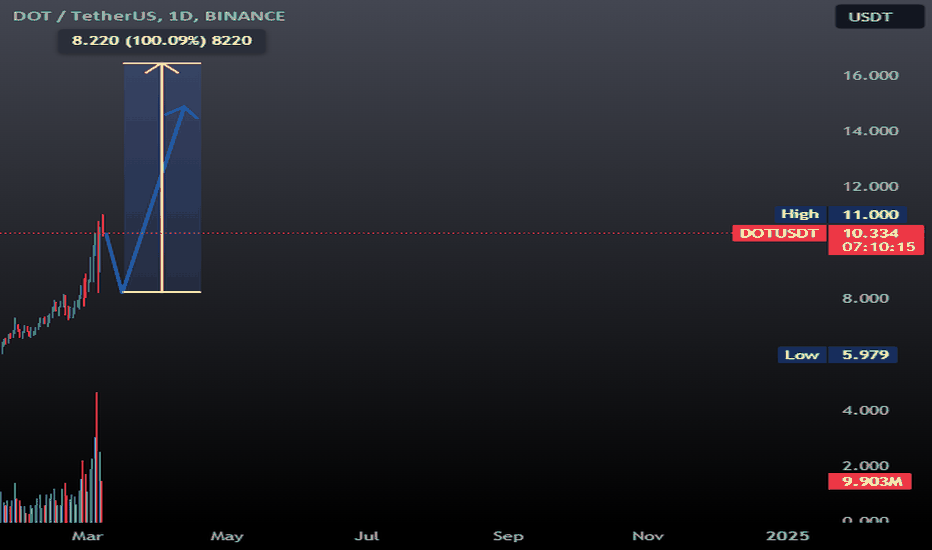Click the High label
This screenshot has width=932, height=550.
tap(800, 214)
